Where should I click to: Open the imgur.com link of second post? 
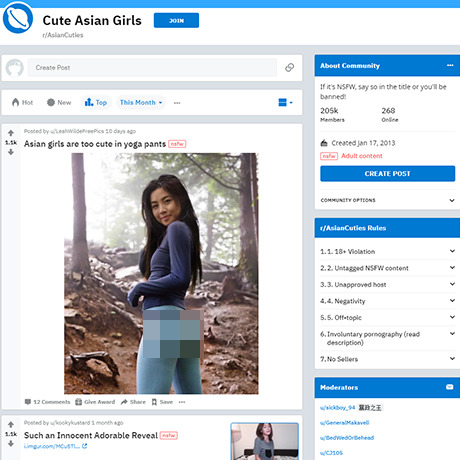[55, 446]
